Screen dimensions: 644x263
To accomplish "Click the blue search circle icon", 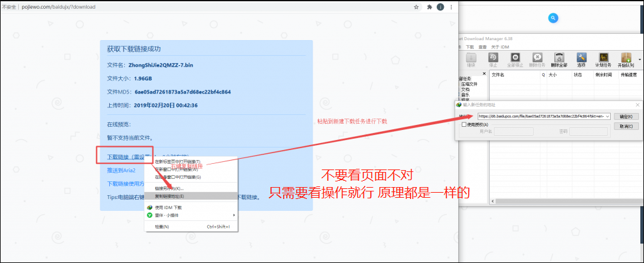I will click(x=553, y=18).
